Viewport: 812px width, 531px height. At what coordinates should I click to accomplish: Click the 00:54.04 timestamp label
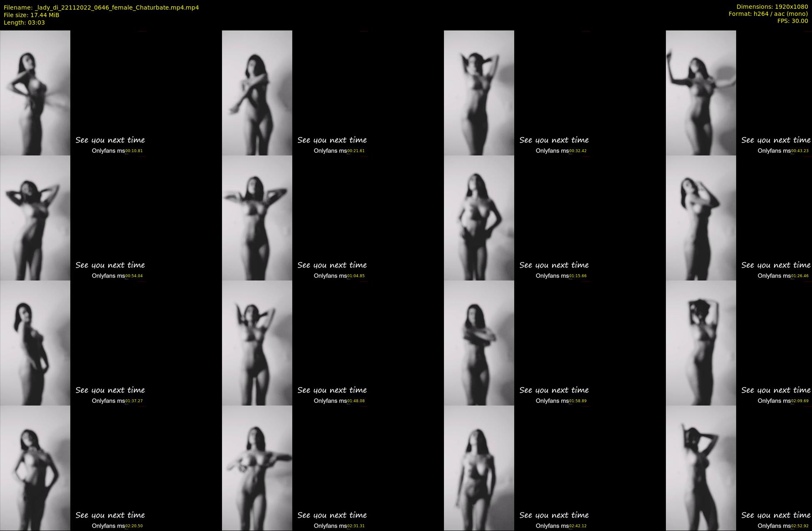click(134, 276)
